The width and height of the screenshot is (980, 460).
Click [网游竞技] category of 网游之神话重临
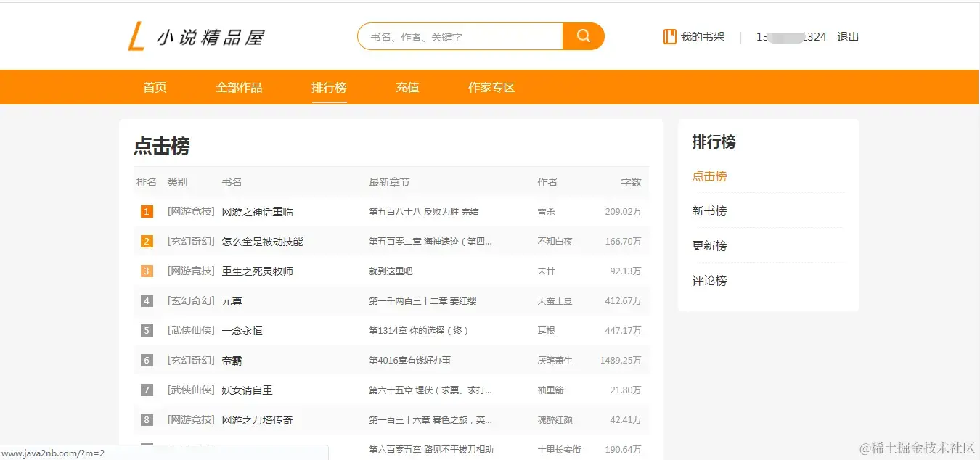191,211
